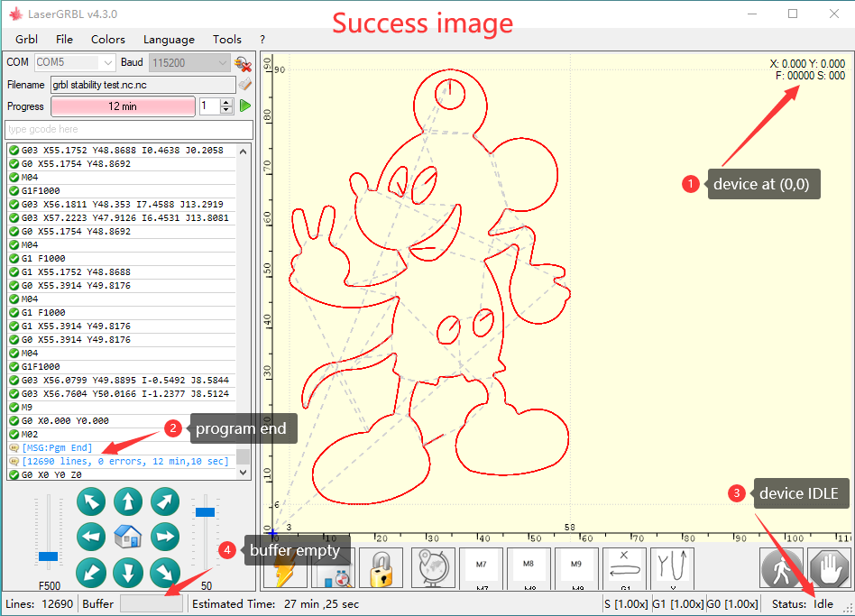
Task: Click the open file icon beside Filename
Action: [244, 85]
